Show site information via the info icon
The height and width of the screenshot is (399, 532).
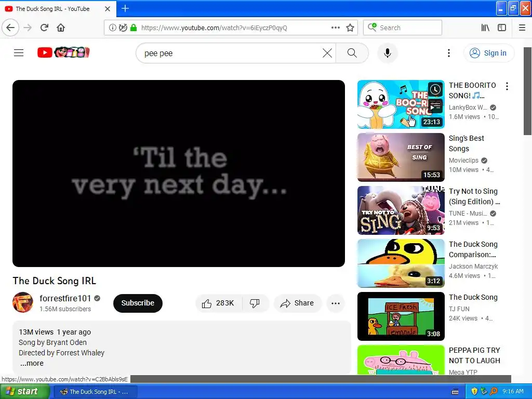[112, 28]
